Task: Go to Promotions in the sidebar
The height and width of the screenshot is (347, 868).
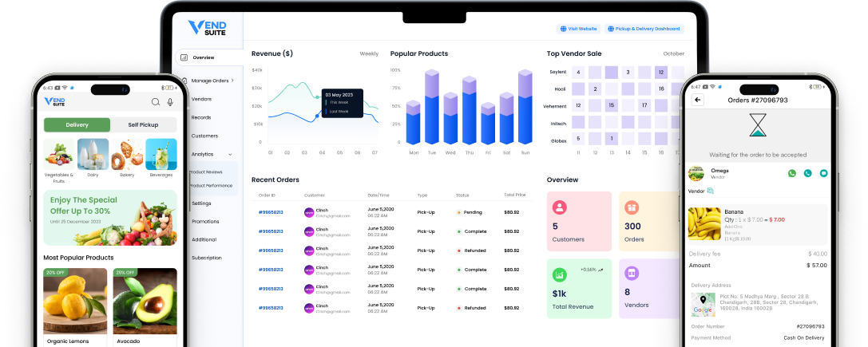Action: [205, 221]
